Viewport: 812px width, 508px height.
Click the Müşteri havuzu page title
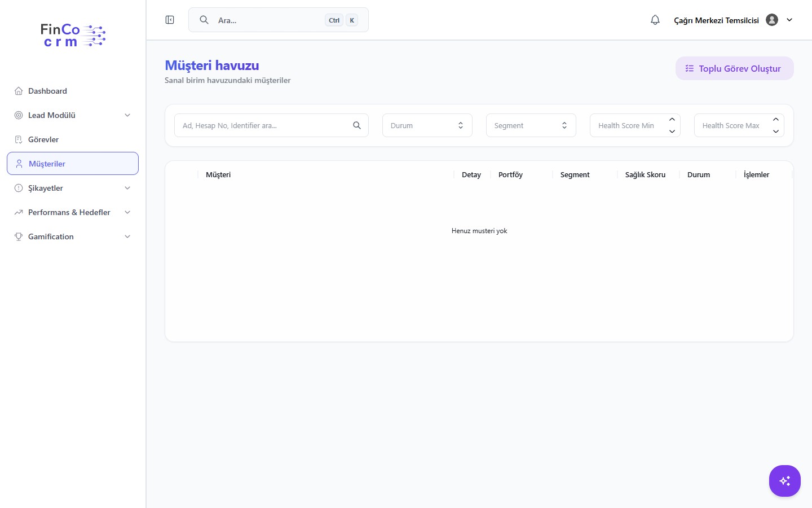point(212,65)
